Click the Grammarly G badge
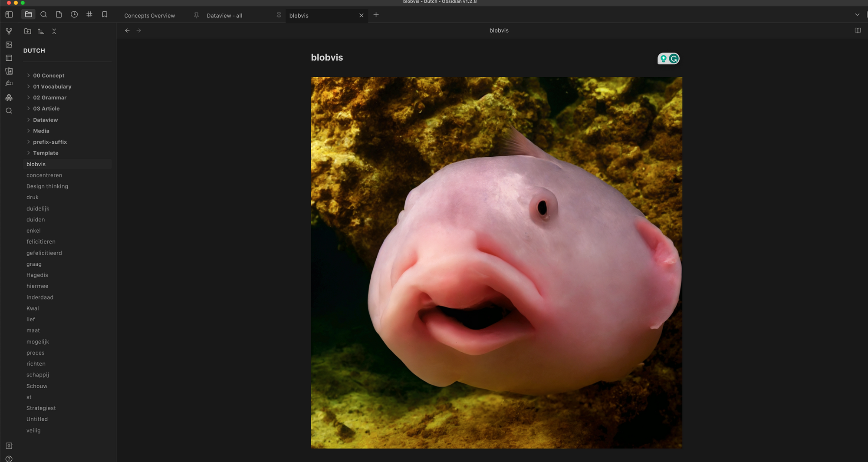Viewport: 868px width, 462px height. click(x=674, y=59)
